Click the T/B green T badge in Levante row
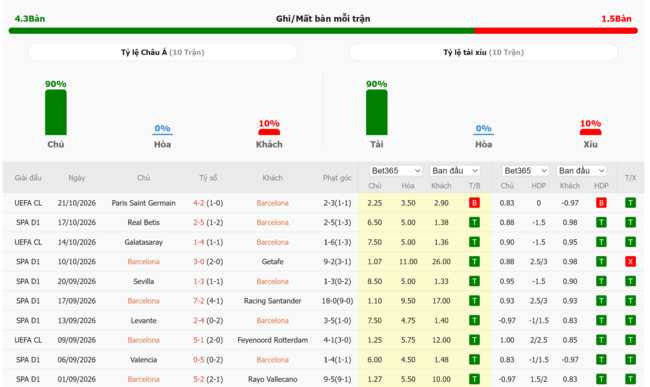This screenshot has height=387, width=650. (474, 320)
